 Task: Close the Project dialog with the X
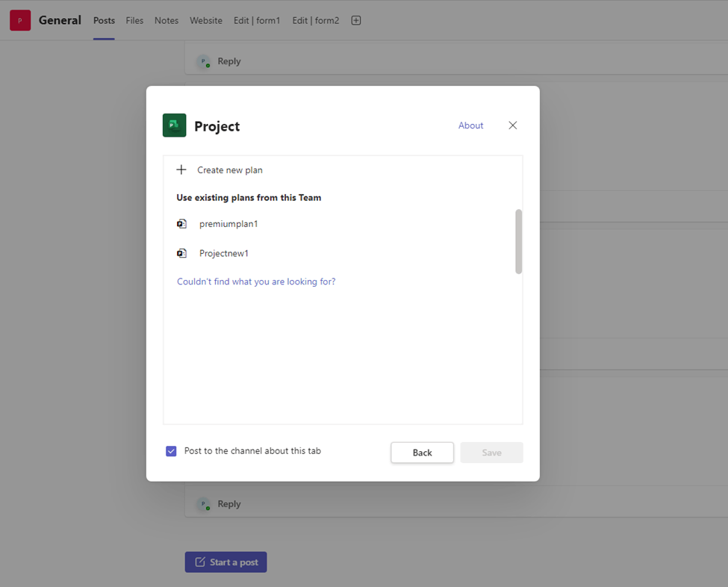click(x=512, y=125)
